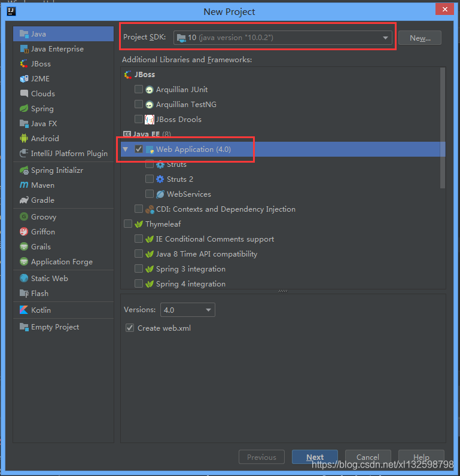The height and width of the screenshot is (476, 460).
Task: Click the JBoss sidebar icon
Action: point(24,64)
